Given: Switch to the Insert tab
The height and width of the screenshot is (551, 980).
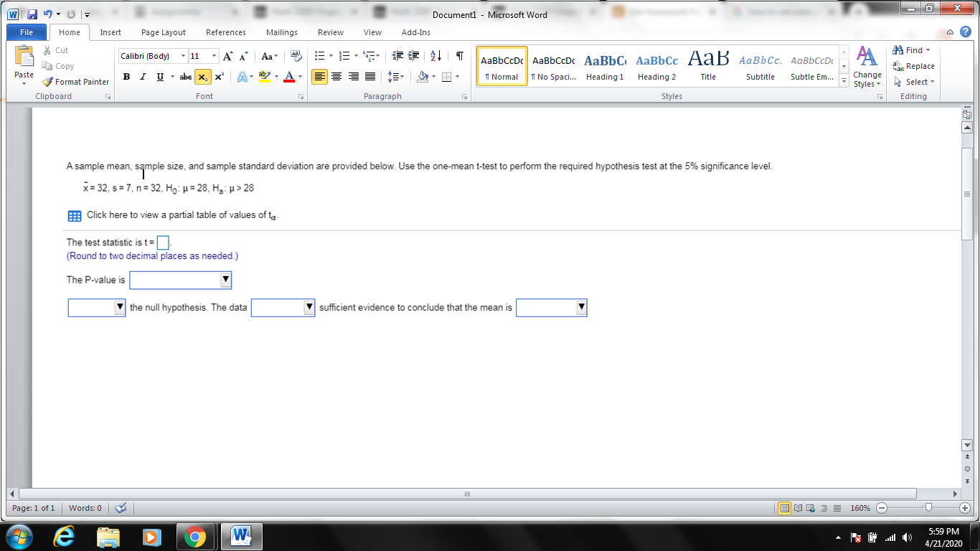Looking at the screenshot, I should click(x=110, y=32).
